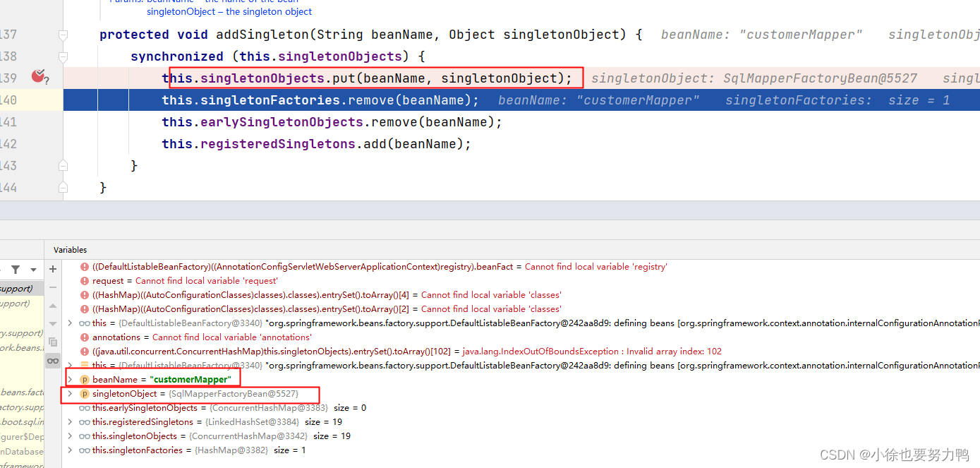Click the error icon on the 'request' row
The width and height of the screenshot is (980, 468).
85,281
